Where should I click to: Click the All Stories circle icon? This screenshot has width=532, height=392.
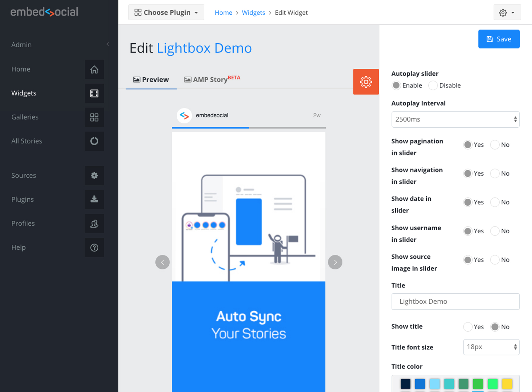point(94,141)
